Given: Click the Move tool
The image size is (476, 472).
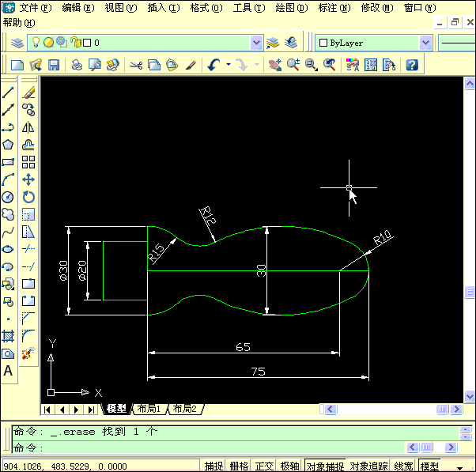Looking at the screenshot, I should (x=28, y=179).
